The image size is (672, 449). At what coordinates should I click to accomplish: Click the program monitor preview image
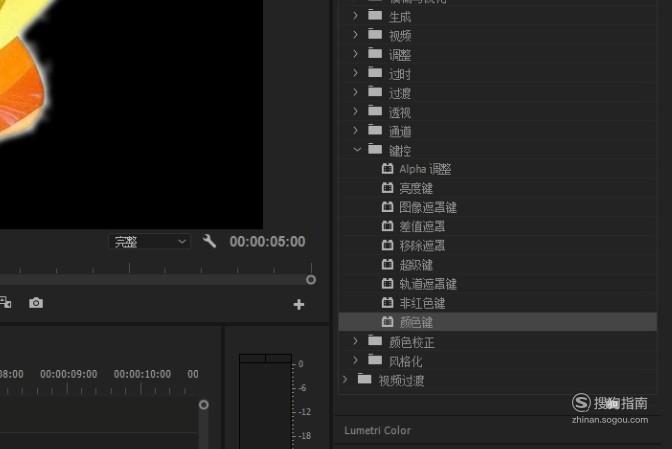131,114
